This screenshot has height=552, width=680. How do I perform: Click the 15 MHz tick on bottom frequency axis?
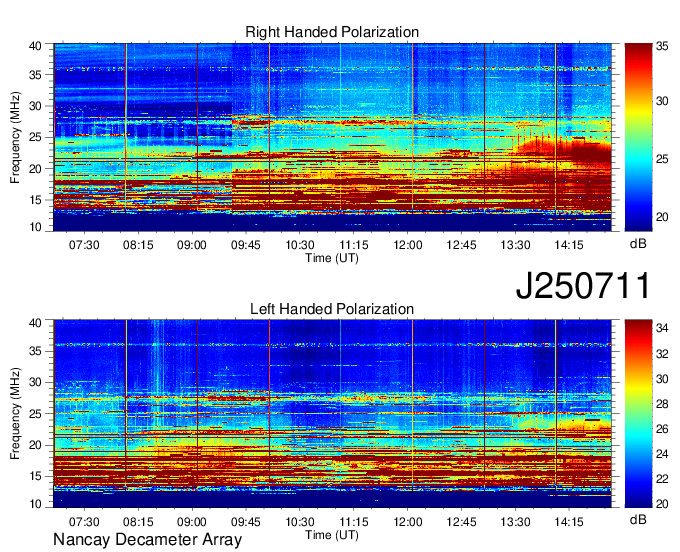[x=36, y=477]
